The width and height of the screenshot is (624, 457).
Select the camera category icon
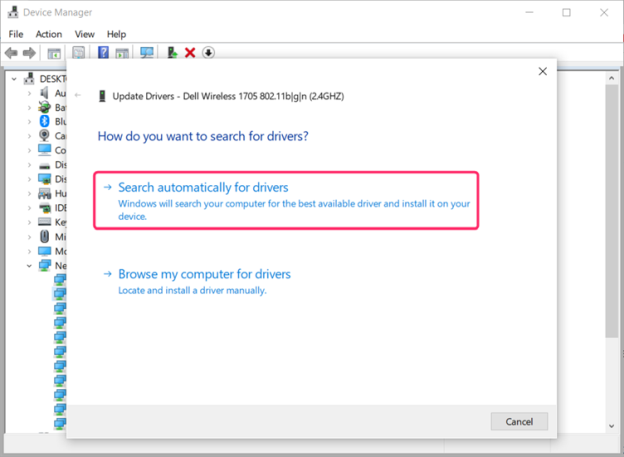tap(44, 135)
